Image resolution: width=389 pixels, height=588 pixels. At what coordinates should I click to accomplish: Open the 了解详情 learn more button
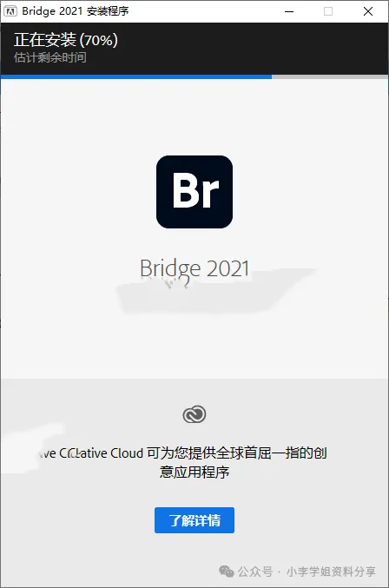coord(194,520)
